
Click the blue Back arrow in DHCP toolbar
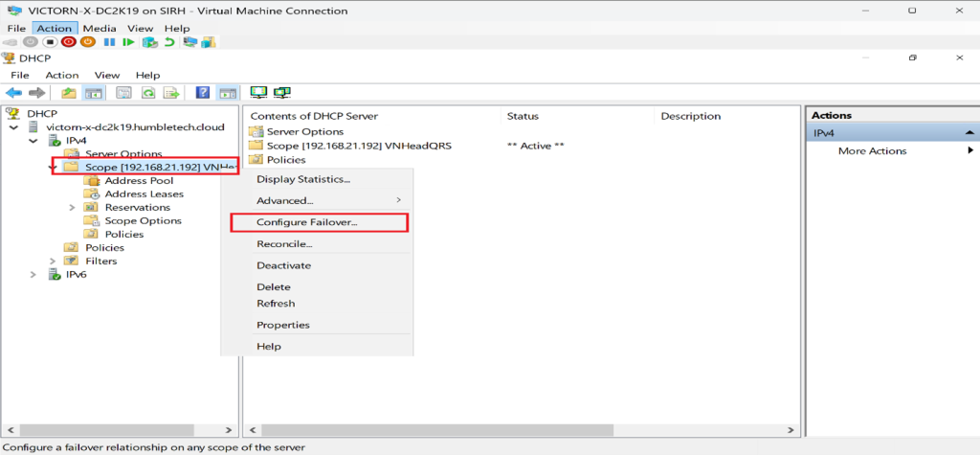click(13, 93)
